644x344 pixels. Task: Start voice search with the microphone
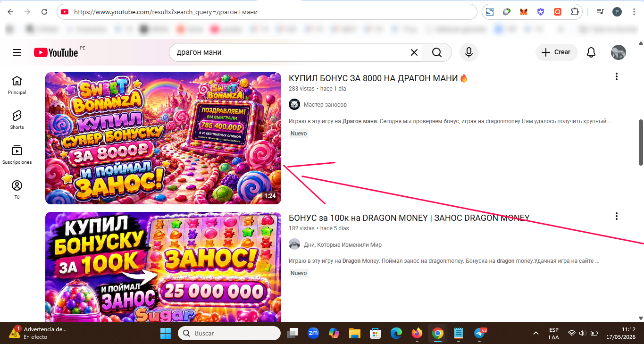point(469,52)
